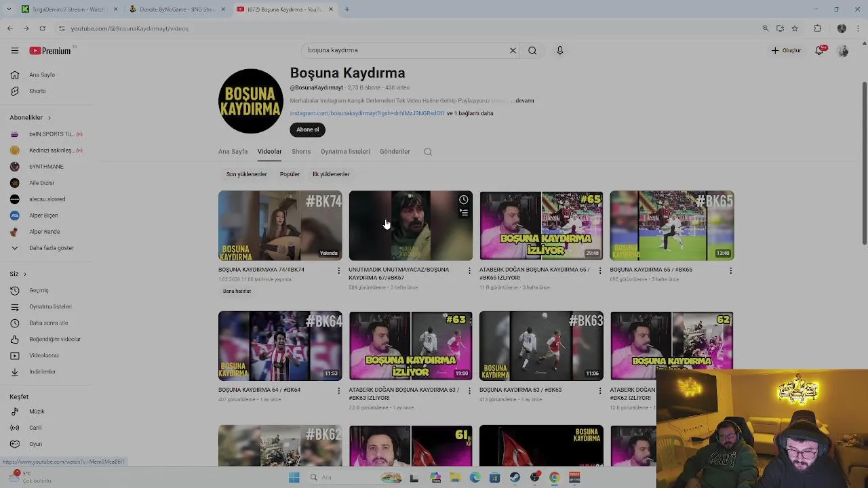The width and height of the screenshot is (868, 488).
Task: Open the account avatar menu
Action: pos(843,51)
